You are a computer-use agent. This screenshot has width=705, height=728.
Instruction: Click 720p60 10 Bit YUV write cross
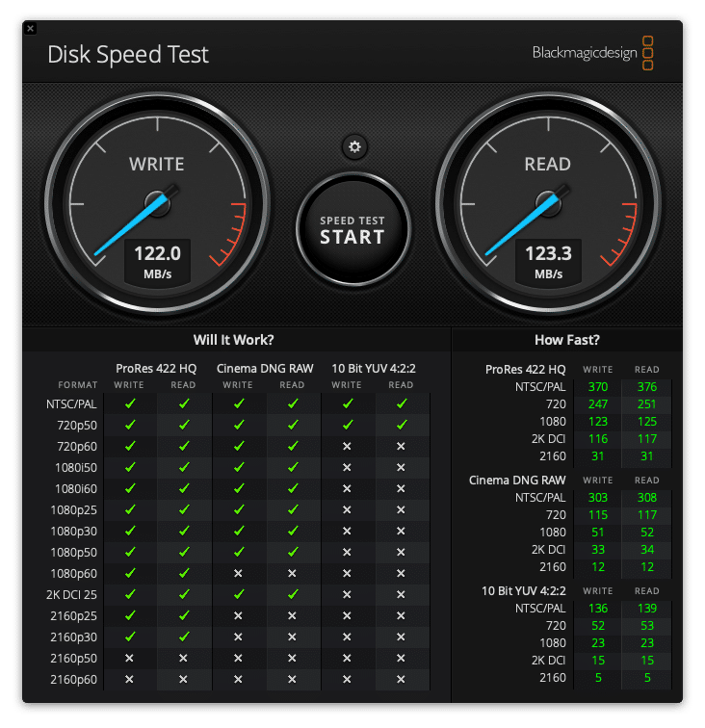tap(347, 446)
